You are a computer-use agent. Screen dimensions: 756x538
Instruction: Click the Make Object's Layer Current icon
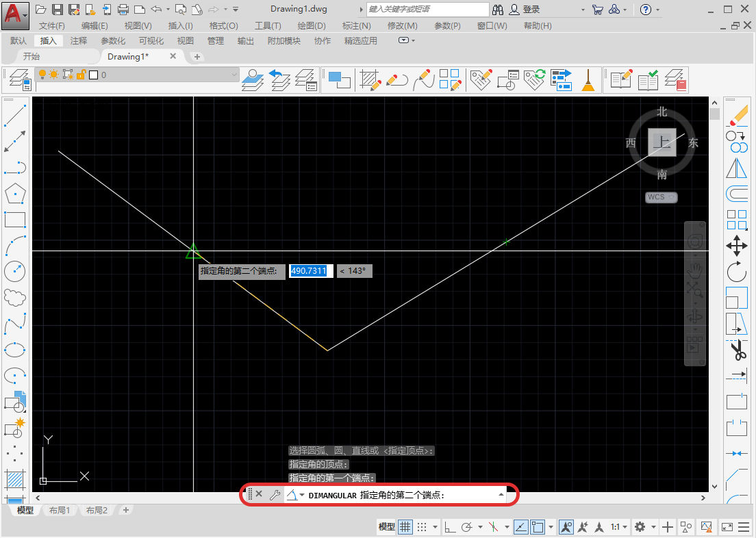click(x=253, y=79)
